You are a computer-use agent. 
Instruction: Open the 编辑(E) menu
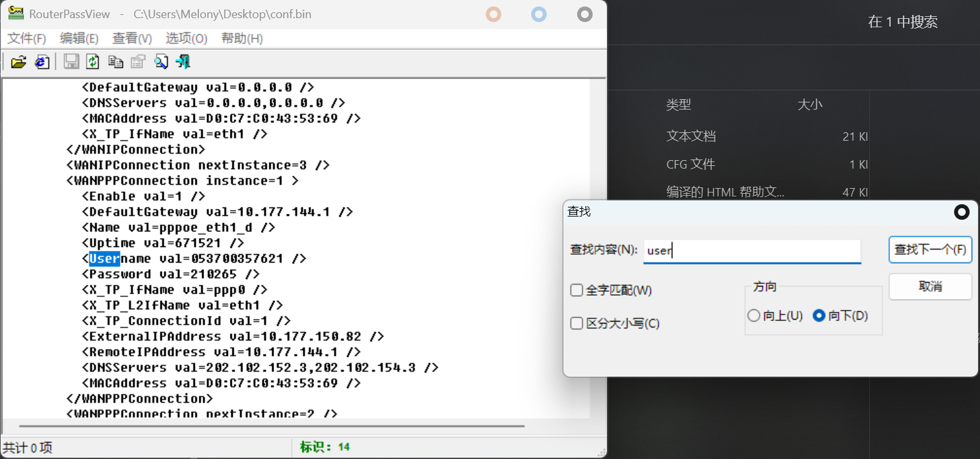pyautogui.click(x=79, y=38)
